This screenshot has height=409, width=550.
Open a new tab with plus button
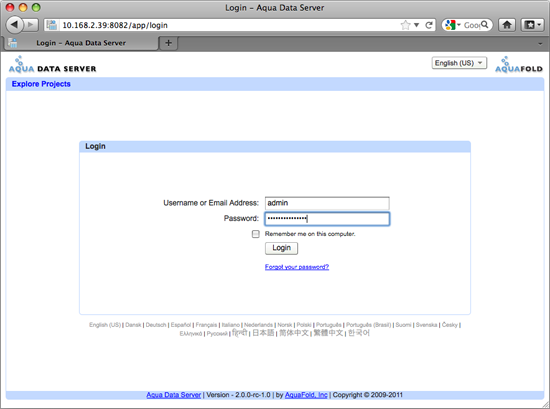point(168,43)
